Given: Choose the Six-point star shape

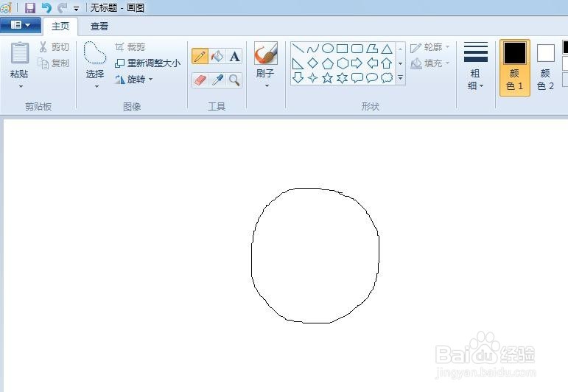Looking at the screenshot, I should (x=343, y=77).
